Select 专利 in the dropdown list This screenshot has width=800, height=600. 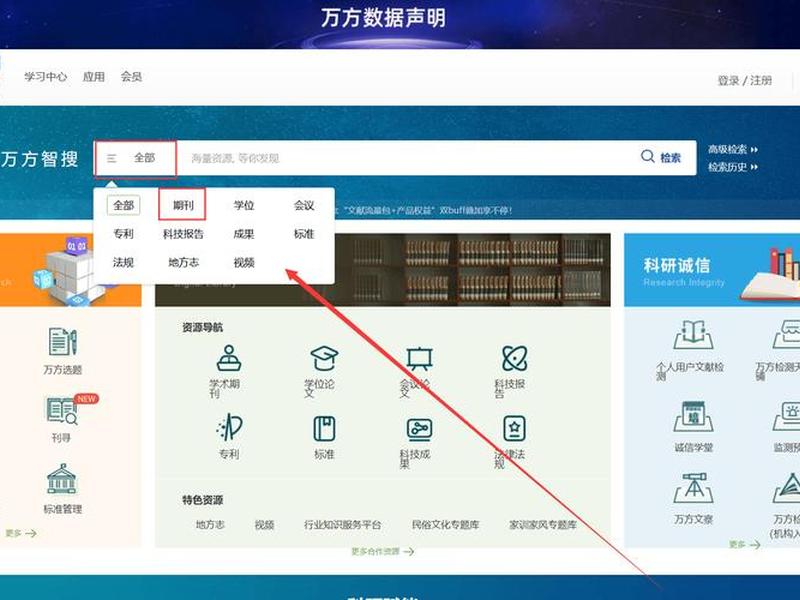123,234
